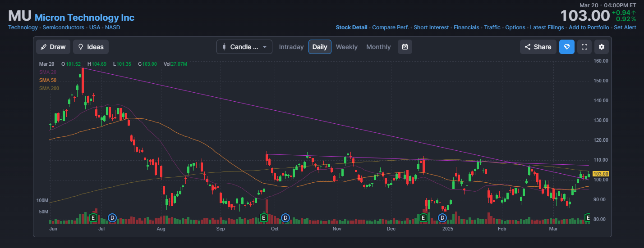Open the Short Interest link
This screenshot has height=248, width=644.
(x=431, y=27)
